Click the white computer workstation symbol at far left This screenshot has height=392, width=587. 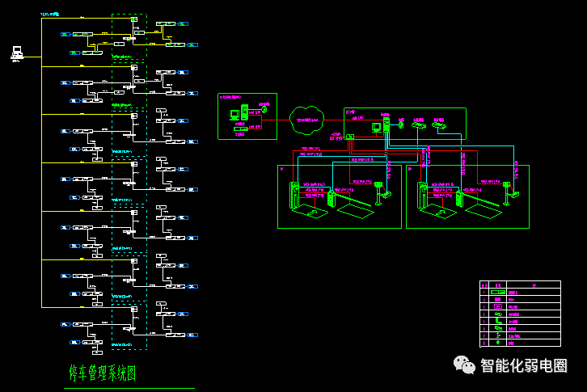17,53
